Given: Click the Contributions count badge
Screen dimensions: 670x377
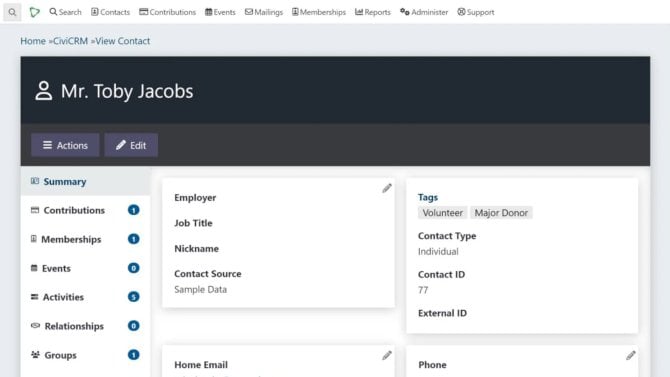Looking at the screenshot, I should (133, 210).
